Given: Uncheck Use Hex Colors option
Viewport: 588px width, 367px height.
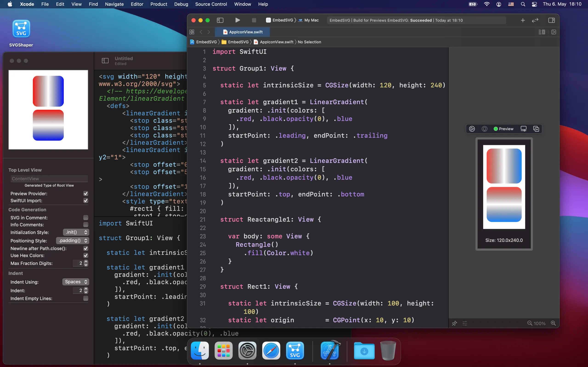Looking at the screenshot, I should (x=85, y=255).
